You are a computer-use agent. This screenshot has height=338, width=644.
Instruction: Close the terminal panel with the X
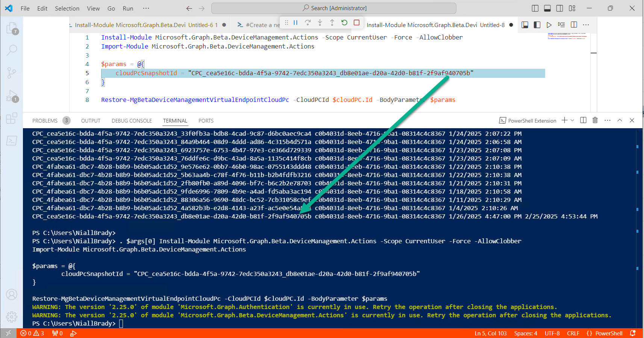[x=632, y=120]
